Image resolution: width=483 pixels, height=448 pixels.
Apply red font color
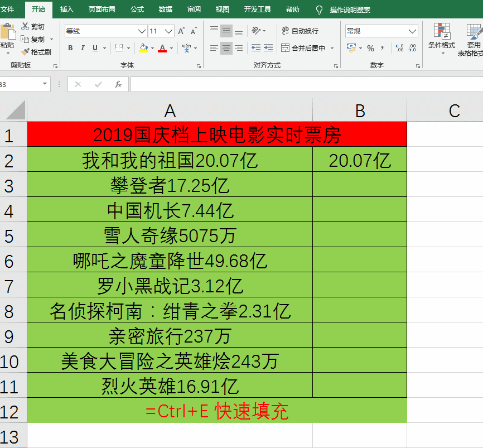point(162,48)
